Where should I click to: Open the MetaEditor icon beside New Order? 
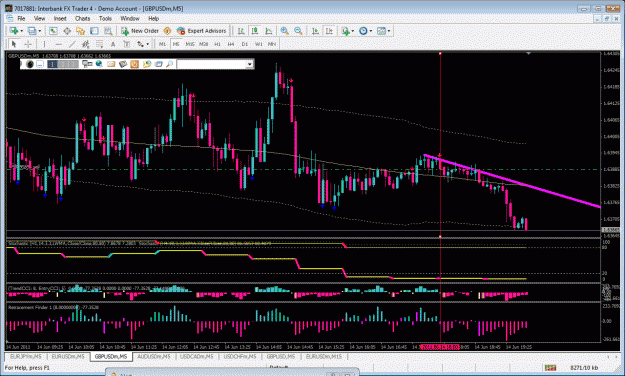click(x=167, y=31)
